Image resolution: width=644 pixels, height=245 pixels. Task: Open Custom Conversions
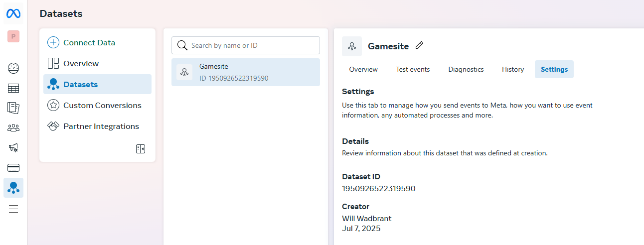pyautogui.click(x=97, y=105)
